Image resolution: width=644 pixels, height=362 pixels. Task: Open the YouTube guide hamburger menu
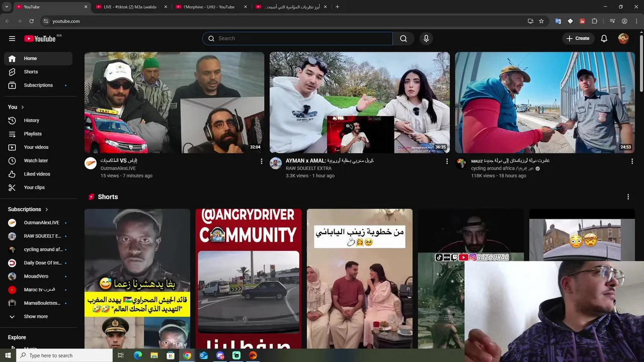click(12, 39)
